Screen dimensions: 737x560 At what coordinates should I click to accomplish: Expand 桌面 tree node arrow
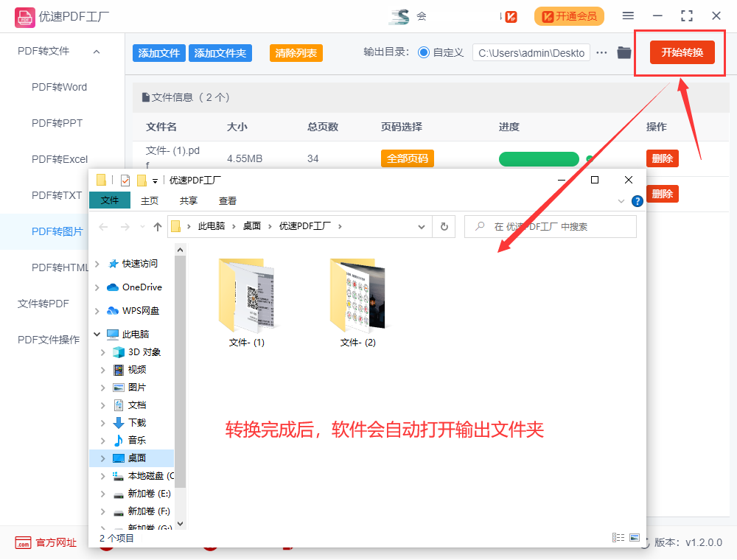click(103, 458)
